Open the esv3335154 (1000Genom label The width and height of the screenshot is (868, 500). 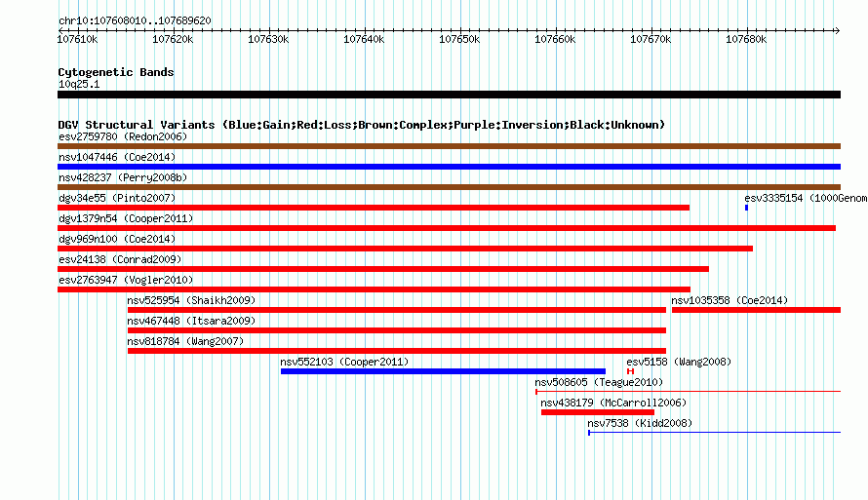coord(806,198)
